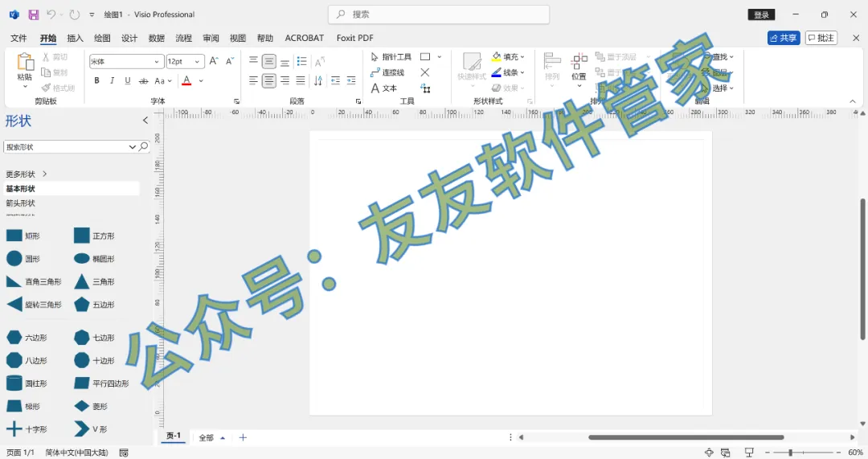Image resolution: width=868 pixels, height=459 pixels.
Task: Click the Decrease Indent icon
Action: click(335, 81)
